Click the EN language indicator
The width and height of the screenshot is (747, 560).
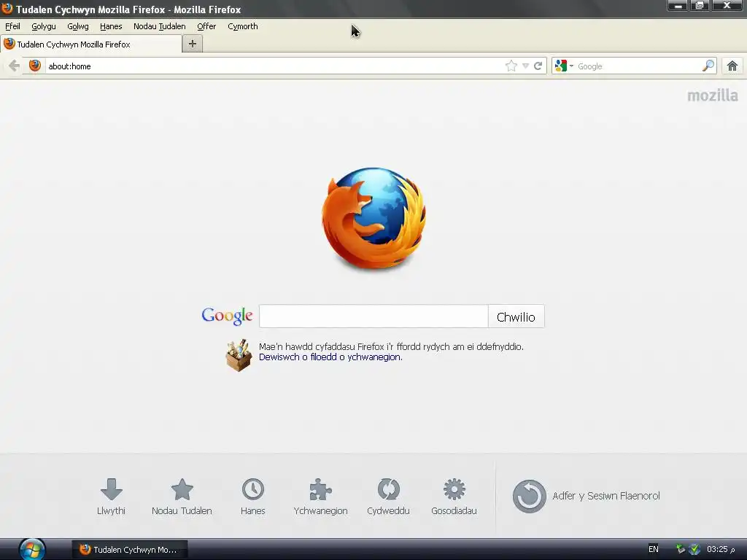click(653, 549)
